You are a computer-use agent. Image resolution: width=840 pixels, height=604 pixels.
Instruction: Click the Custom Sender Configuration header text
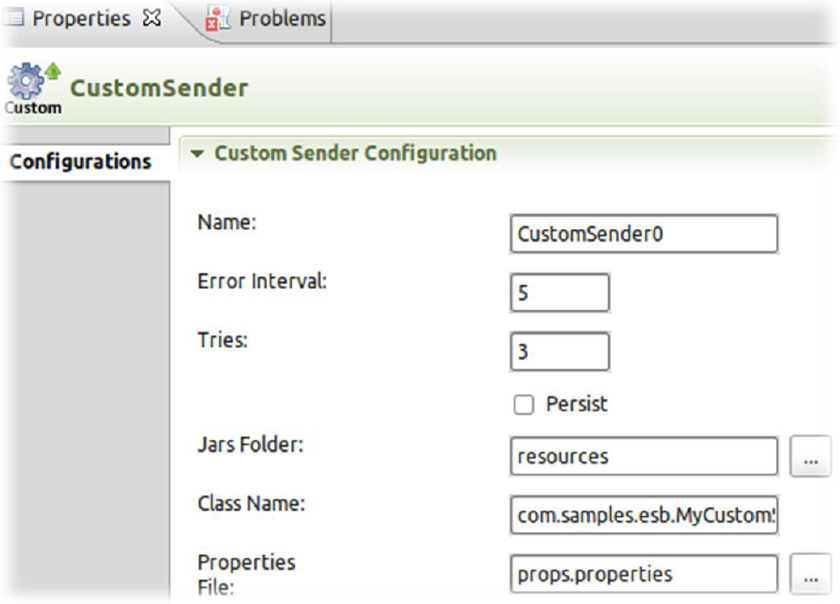pyautogui.click(x=355, y=154)
